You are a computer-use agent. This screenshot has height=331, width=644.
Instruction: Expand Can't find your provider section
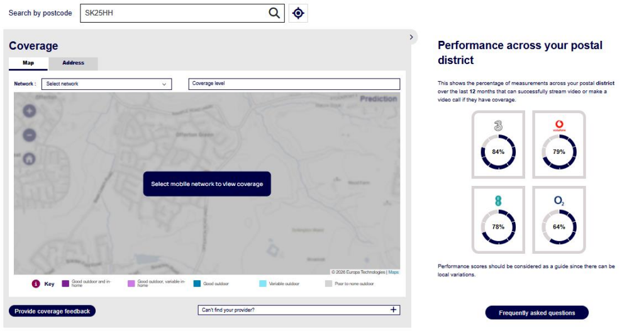(299, 310)
